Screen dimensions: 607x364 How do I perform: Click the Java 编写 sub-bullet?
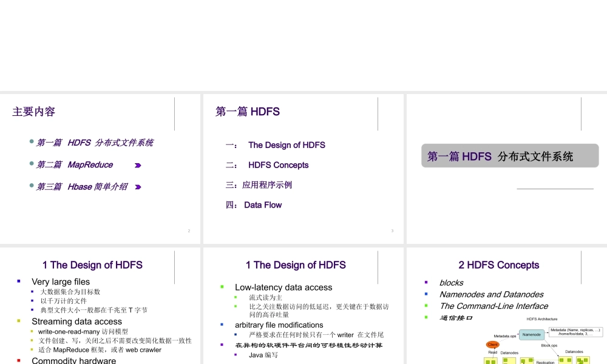click(x=263, y=355)
